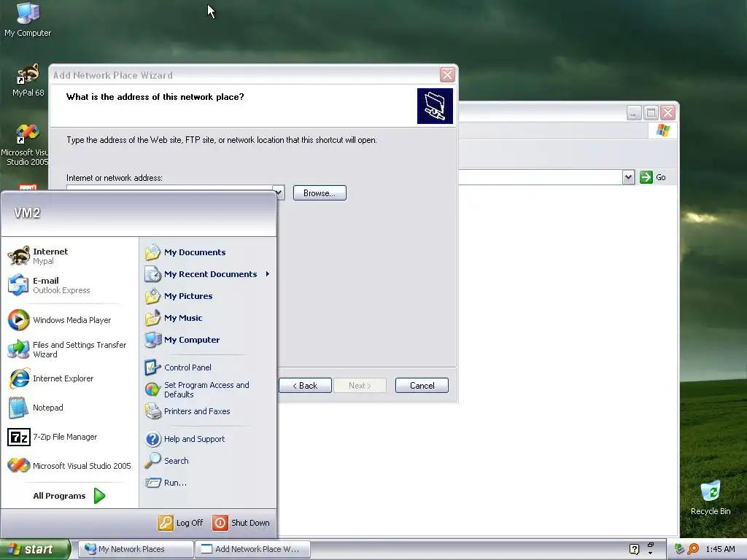Click Back button in wizard
Viewport: 747px width, 560px height.
pos(305,386)
